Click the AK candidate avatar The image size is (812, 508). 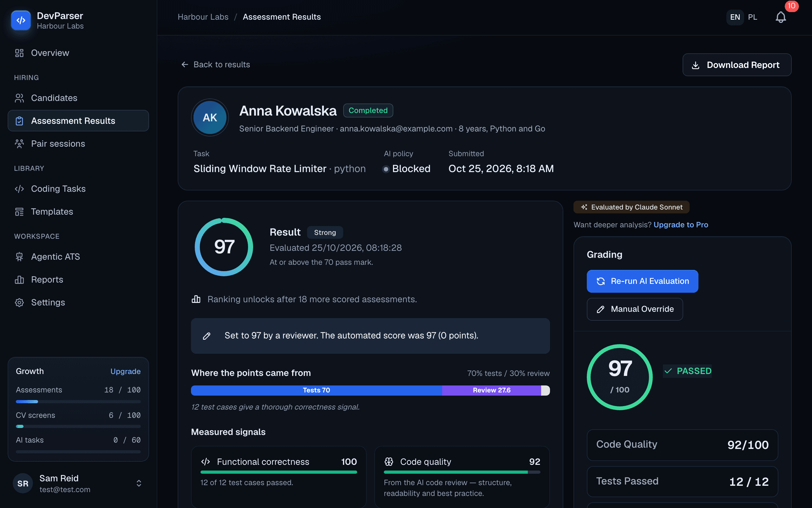210,117
